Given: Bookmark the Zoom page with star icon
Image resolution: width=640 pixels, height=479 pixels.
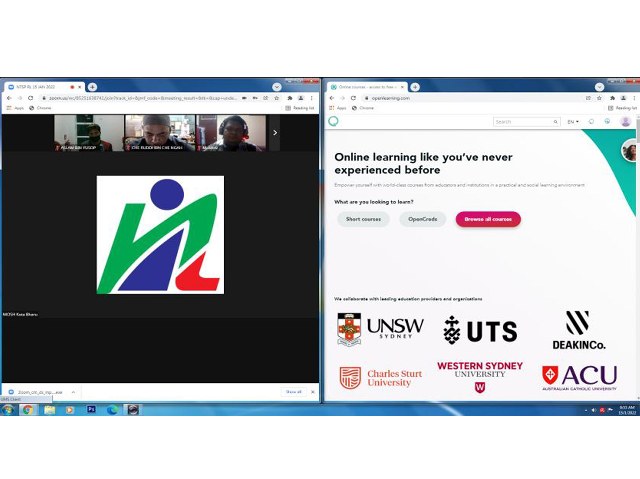Looking at the screenshot, I should pos(276,98).
